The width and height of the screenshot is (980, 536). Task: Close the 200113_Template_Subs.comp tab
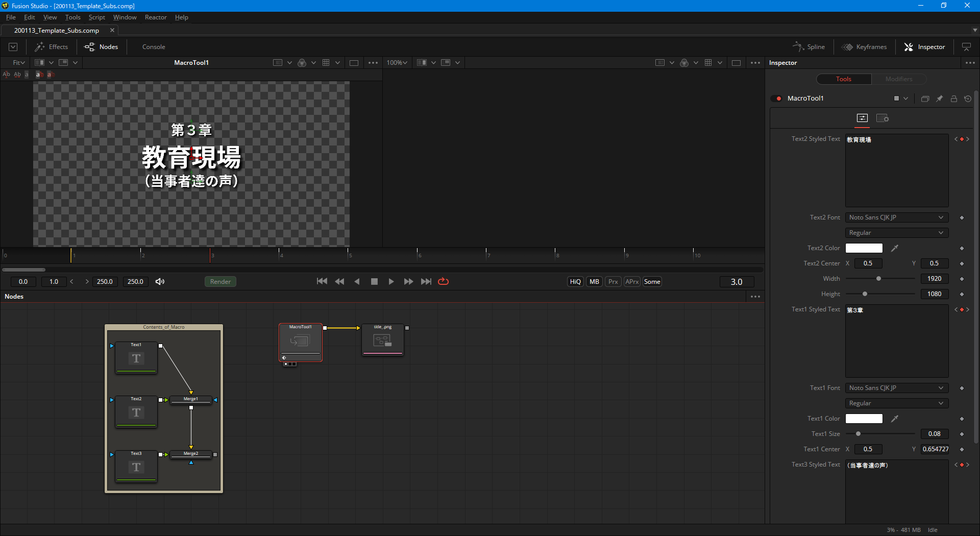click(x=112, y=30)
